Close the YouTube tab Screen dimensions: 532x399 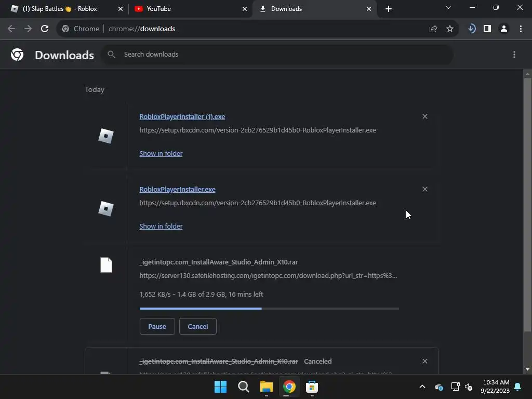[245, 9]
